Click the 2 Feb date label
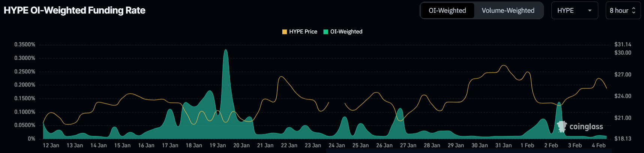This screenshot has height=153, width=644. tap(551, 145)
